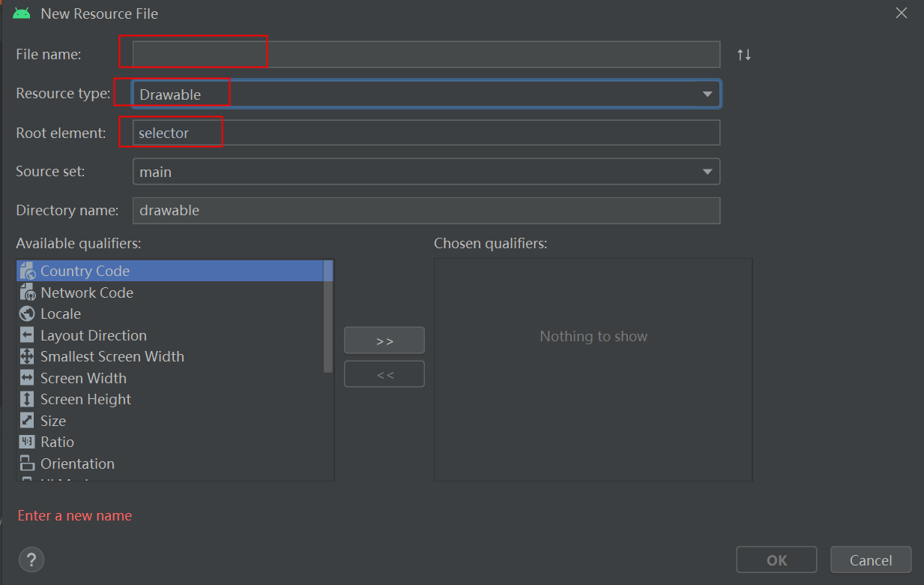Click the Orientation qualifier icon
The width and height of the screenshot is (924, 585).
tap(27, 463)
